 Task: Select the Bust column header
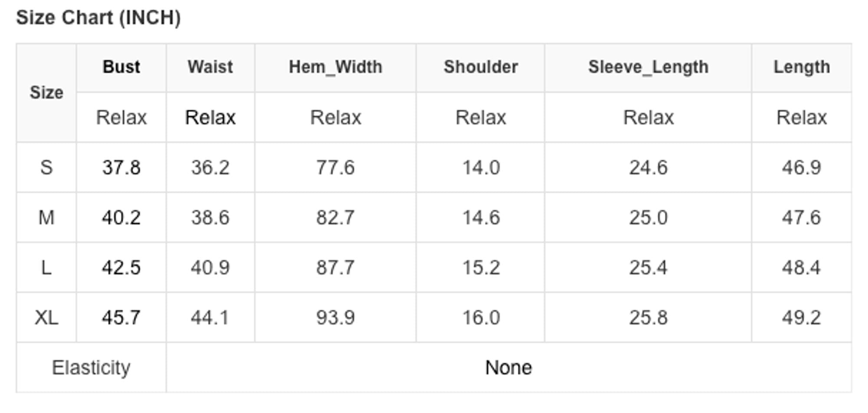click(x=121, y=67)
